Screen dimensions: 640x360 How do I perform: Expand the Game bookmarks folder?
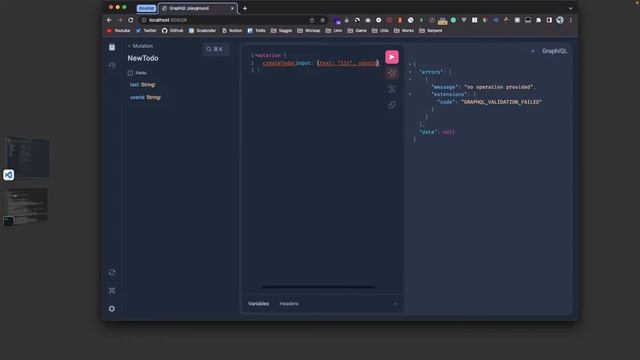[357, 31]
